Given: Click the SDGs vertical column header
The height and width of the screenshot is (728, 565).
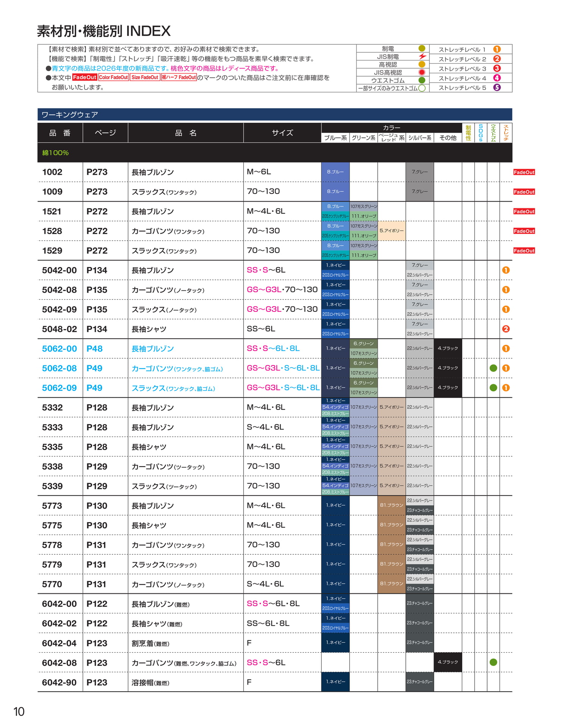Looking at the screenshot, I should pos(481,133).
